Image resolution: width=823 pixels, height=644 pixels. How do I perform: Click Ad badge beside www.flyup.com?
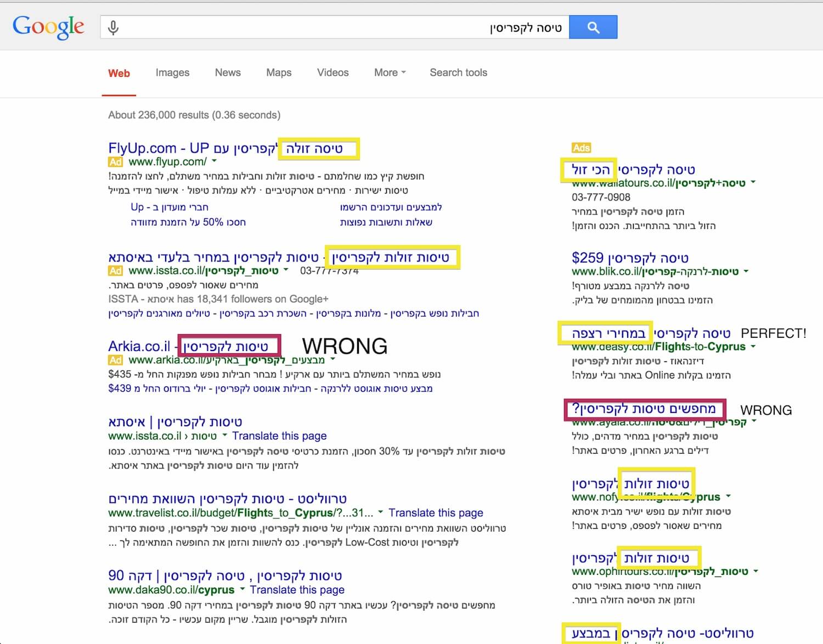coord(115,162)
